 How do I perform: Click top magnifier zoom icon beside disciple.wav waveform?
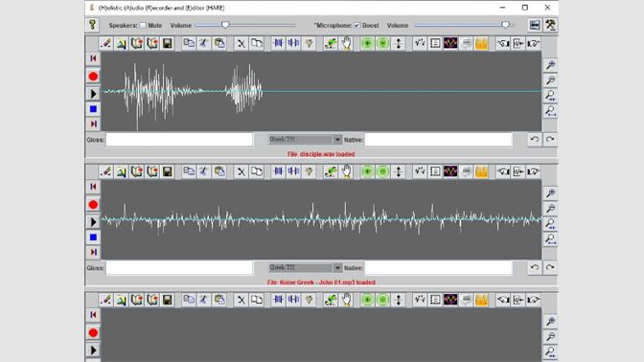coord(550,65)
